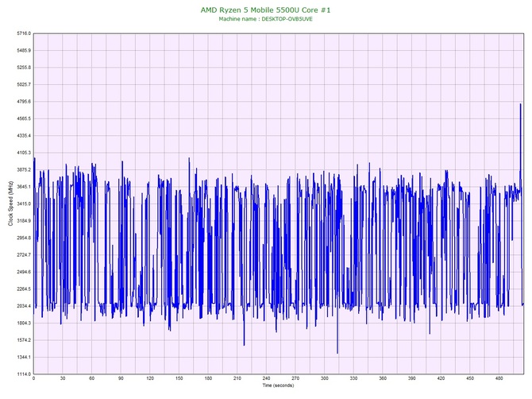Click the 240 tick on the time axis

point(266,378)
